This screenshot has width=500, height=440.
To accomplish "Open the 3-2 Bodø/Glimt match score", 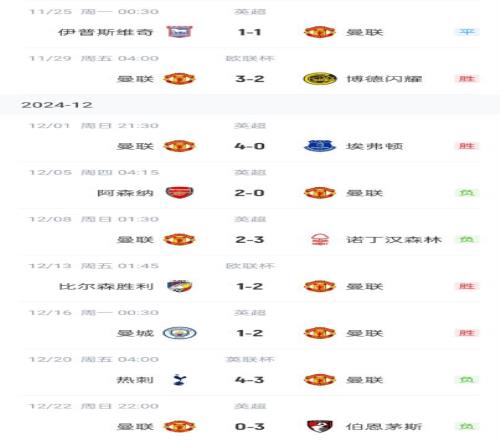I will [250, 79].
